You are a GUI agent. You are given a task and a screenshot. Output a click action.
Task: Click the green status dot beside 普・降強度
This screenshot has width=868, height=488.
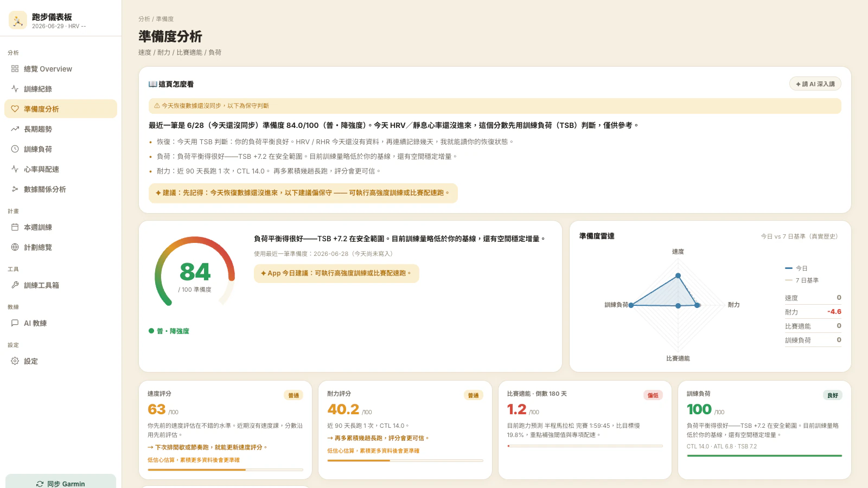[x=151, y=331]
